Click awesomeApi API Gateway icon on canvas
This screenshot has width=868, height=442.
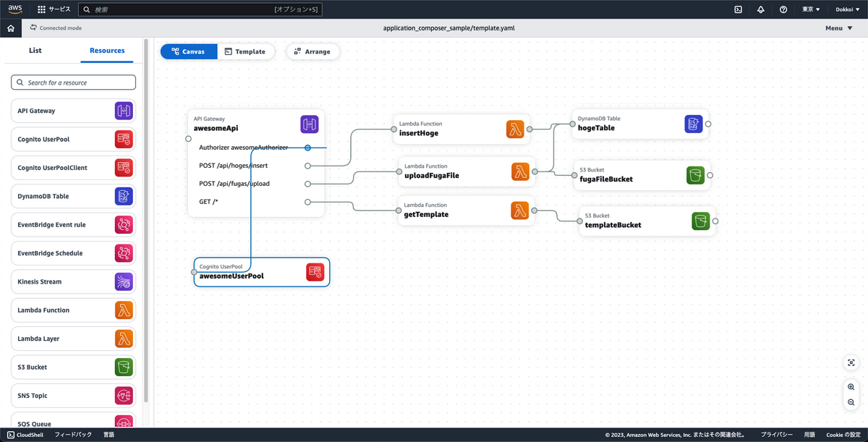pyautogui.click(x=310, y=124)
